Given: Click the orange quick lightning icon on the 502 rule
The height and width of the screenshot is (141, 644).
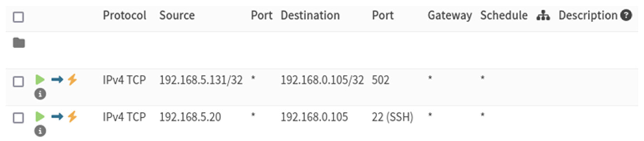Looking at the screenshot, I should click(x=72, y=80).
